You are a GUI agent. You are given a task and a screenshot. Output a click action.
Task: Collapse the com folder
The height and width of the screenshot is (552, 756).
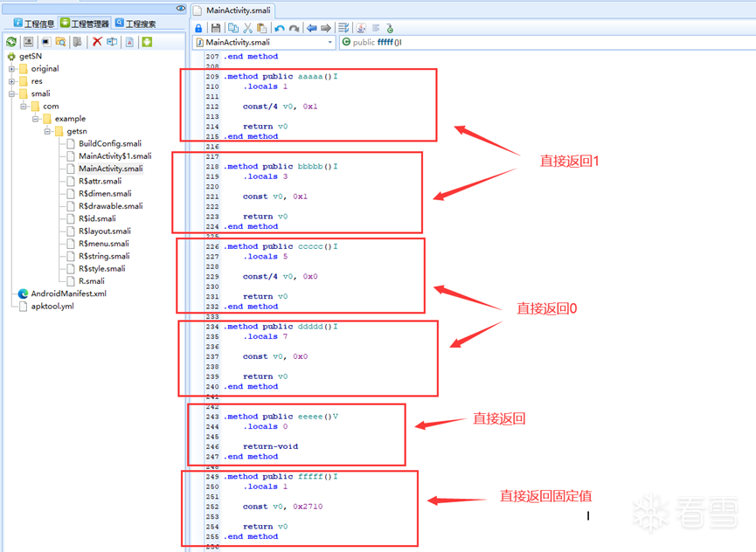point(23,107)
